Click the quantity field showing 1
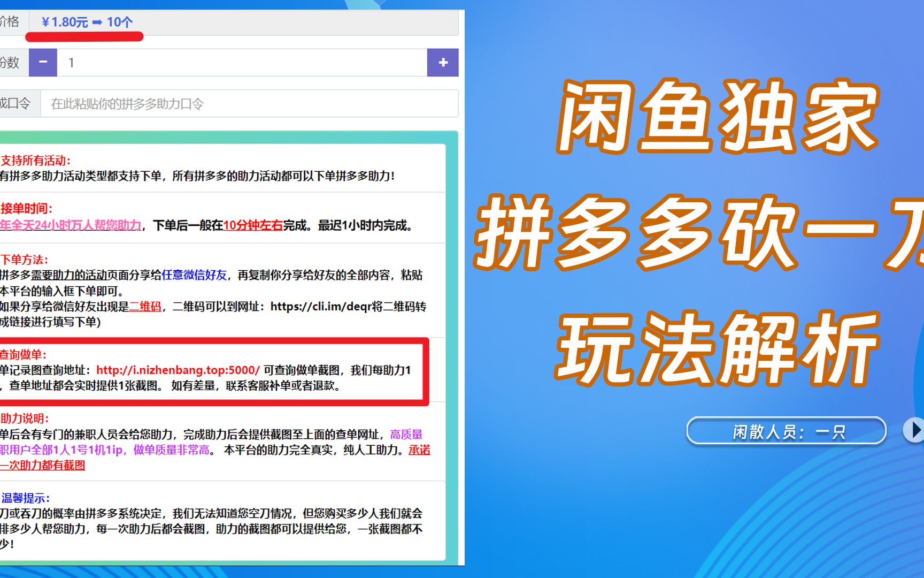This screenshot has width=924, height=578. click(242, 63)
